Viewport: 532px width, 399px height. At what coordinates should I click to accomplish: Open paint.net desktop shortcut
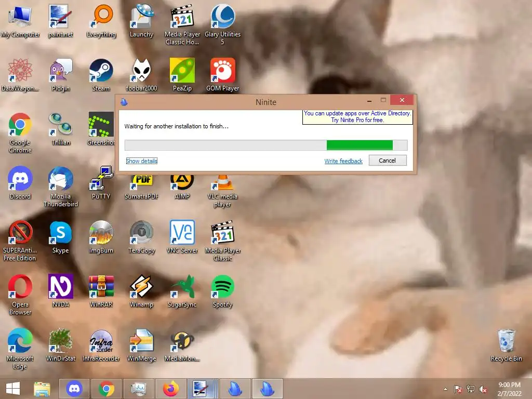pos(60,20)
